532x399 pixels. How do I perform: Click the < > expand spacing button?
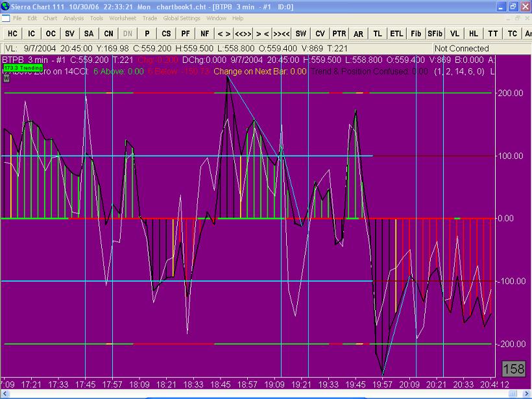(x=224, y=34)
